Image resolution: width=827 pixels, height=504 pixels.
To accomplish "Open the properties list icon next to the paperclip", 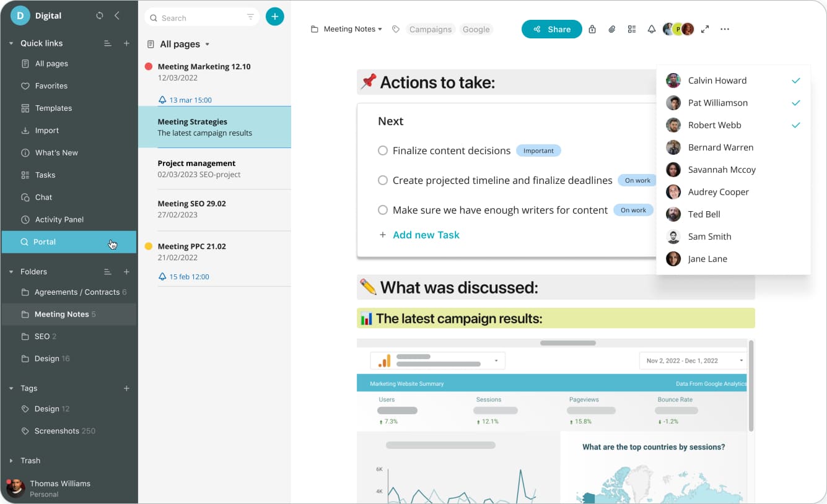I will coord(632,29).
